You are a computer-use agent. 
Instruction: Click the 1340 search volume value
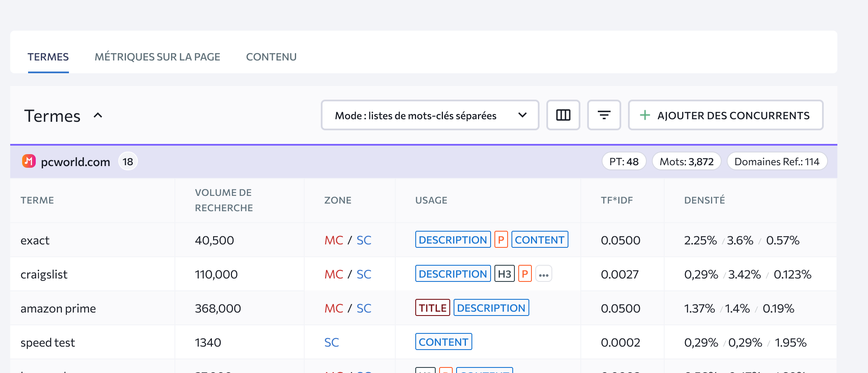click(x=208, y=342)
